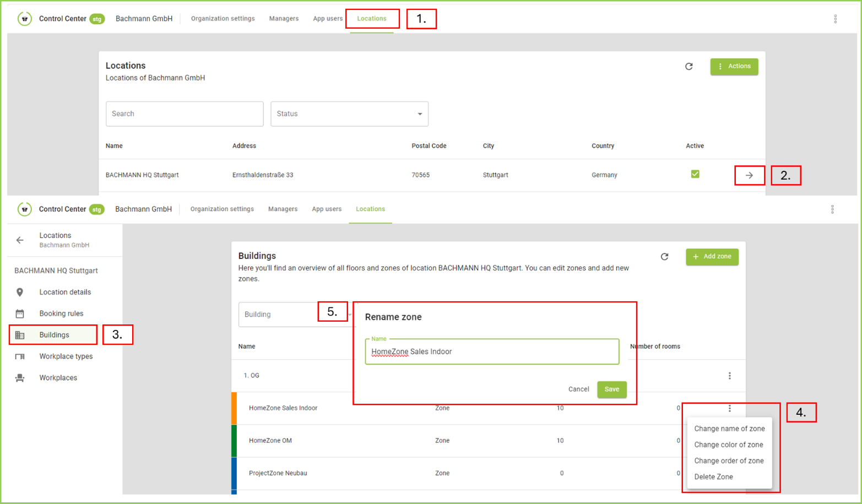Choose Delete Zone from context menu
The width and height of the screenshot is (862, 504).
pyautogui.click(x=713, y=477)
